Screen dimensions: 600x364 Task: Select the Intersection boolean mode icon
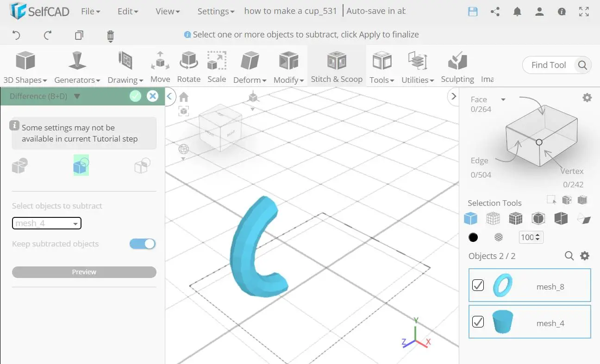[142, 165]
